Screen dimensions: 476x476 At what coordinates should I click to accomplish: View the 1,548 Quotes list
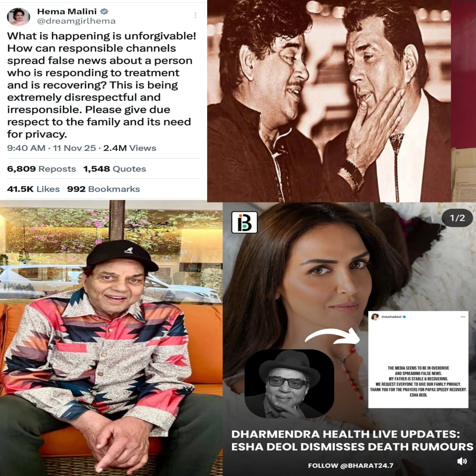tap(115, 169)
